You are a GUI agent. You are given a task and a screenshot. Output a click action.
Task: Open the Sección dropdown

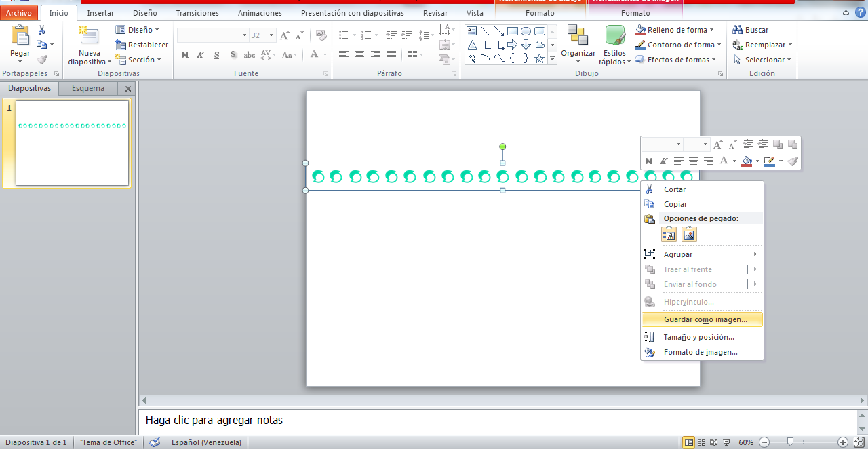tap(138, 60)
